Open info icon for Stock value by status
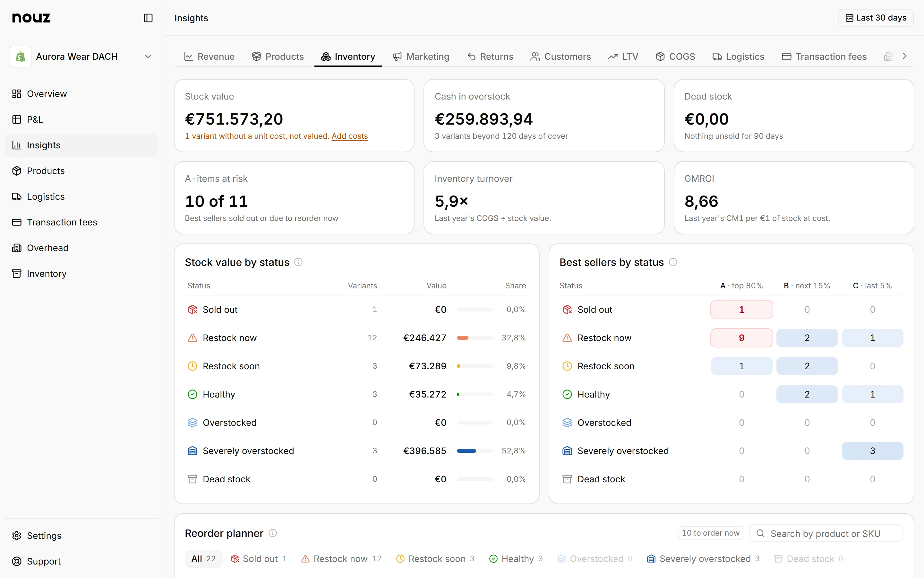Image resolution: width=924 pixels, height=578 pixels. tap(299, 262)
